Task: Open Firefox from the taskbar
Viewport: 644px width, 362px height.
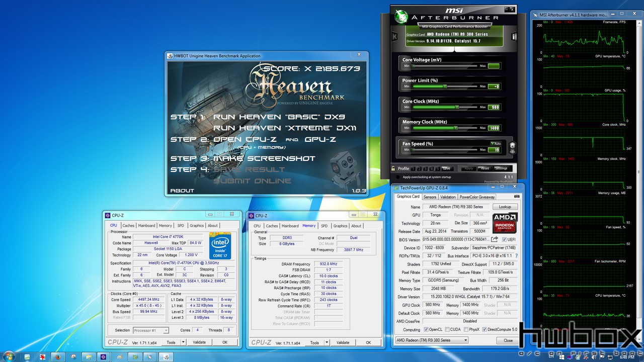Action: tap(58, 357)
